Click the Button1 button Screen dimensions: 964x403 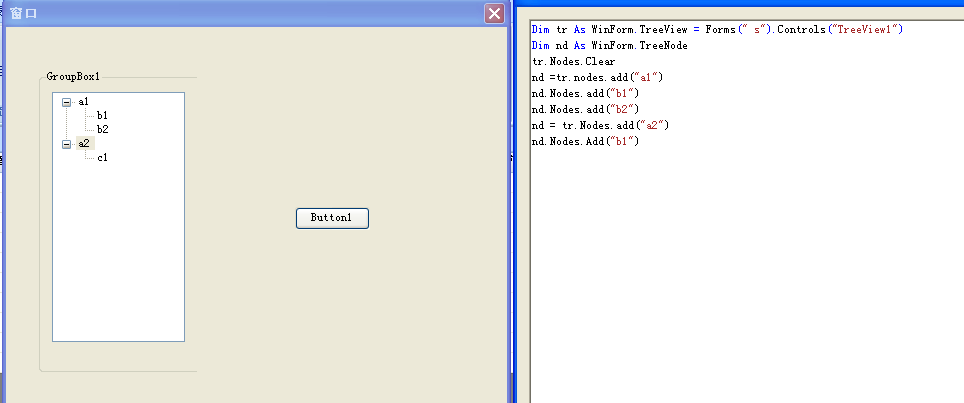point(332,218)
